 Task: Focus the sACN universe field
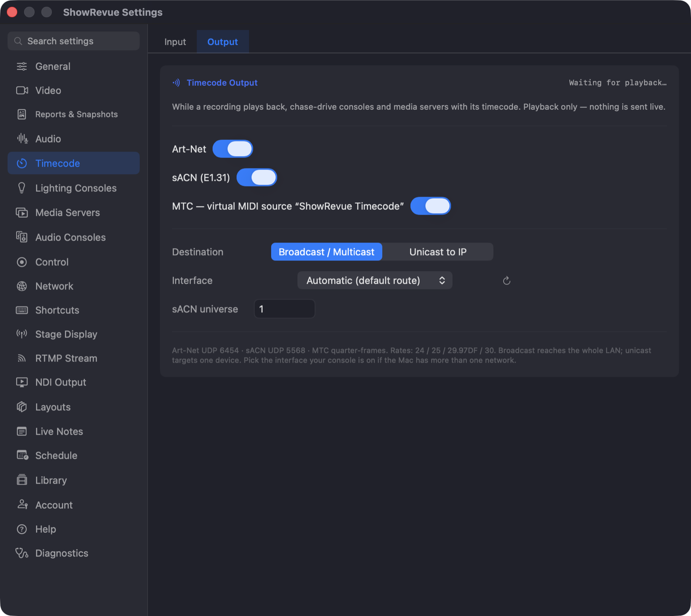click(x=284, y=309)
